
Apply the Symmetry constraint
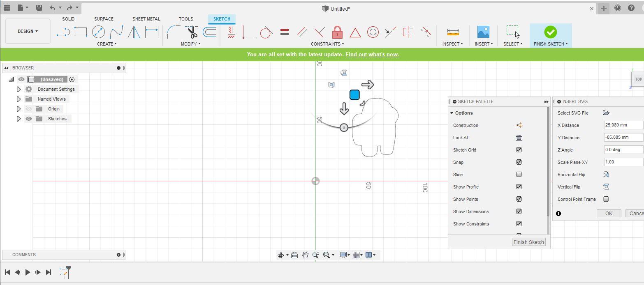408,32
